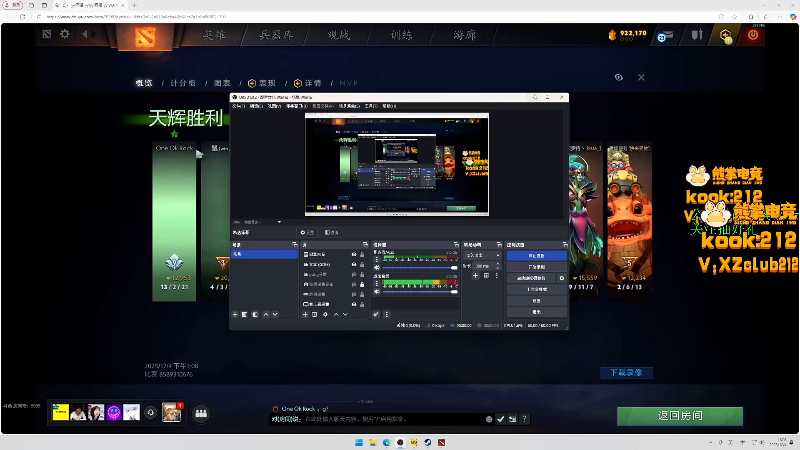Viewport: 800px width, 450px height.
Task: Open the shards balance 922,170
Action: 628,34
